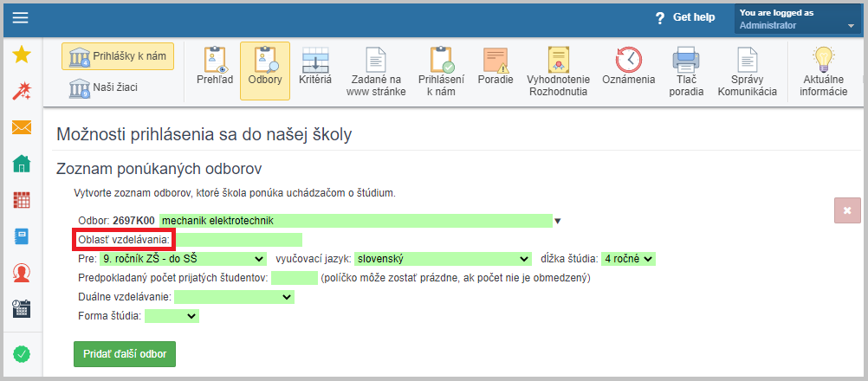Open the red grid timetable icon
Image resolution: width=868 pixels, height=381 pixels.
click(22, 200)
